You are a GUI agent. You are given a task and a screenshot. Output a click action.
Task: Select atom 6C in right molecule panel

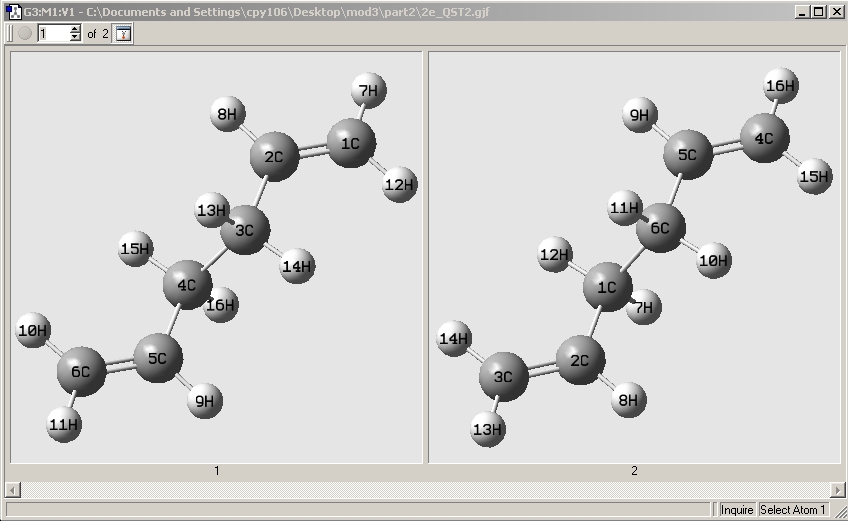[660, 228]
